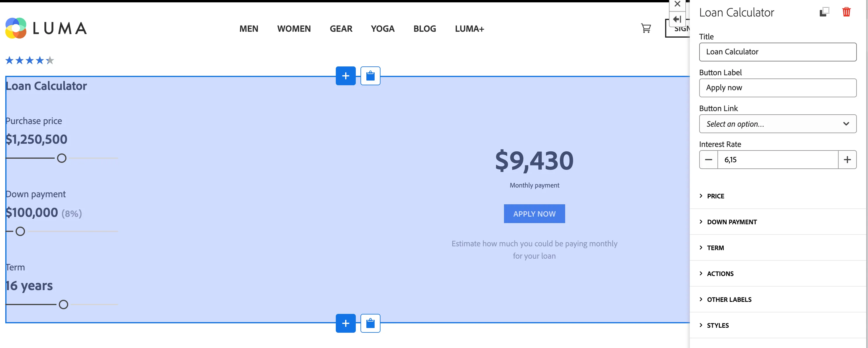This screenshot has height=348, width=868.
Task: Click the $9,430 monthly payment amount
Action: (534, 161)
